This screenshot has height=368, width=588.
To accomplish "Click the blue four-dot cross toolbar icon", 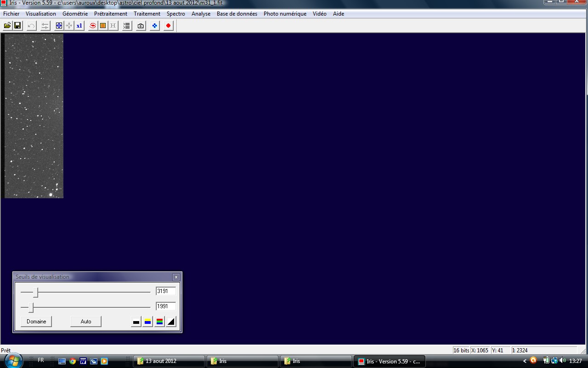I will coord(154,26).
